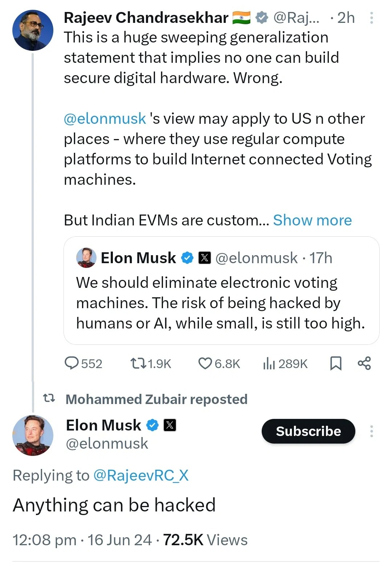Viewport: 392px width, 563px height.
Task: Open Mohammed Zubair reposted label
Action: pyautogui.click(x=156, y=399)
